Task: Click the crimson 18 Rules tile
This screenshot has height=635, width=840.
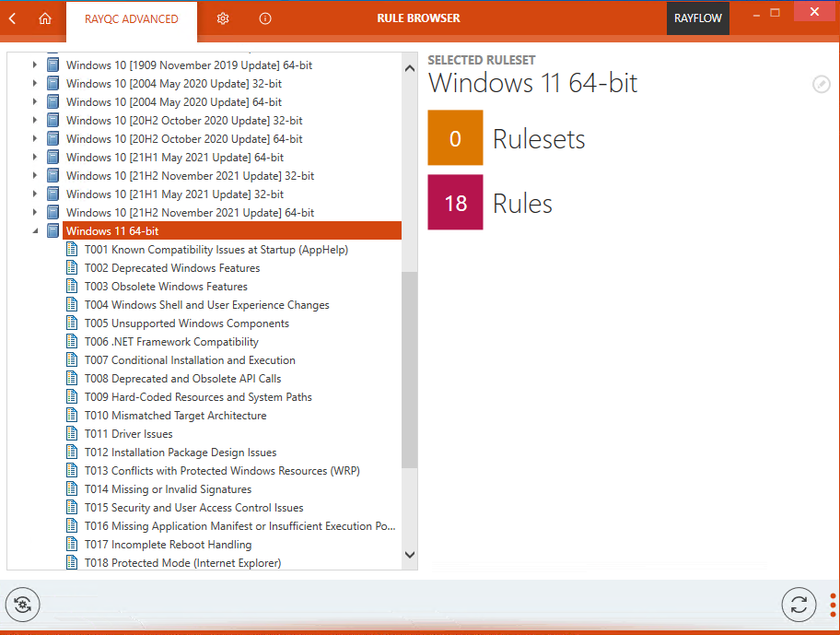Action: 455,202
